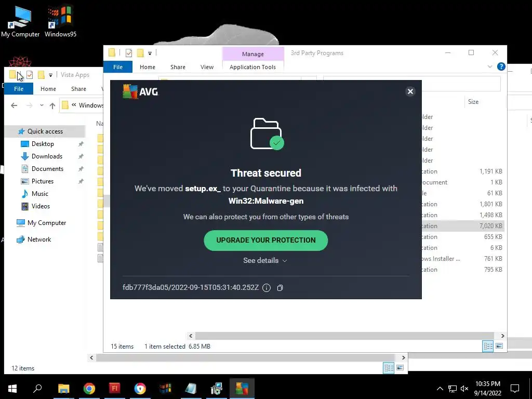Click Upgrade Your Protection button
Screen dimensions: 532x399
[x=265, y=240]
